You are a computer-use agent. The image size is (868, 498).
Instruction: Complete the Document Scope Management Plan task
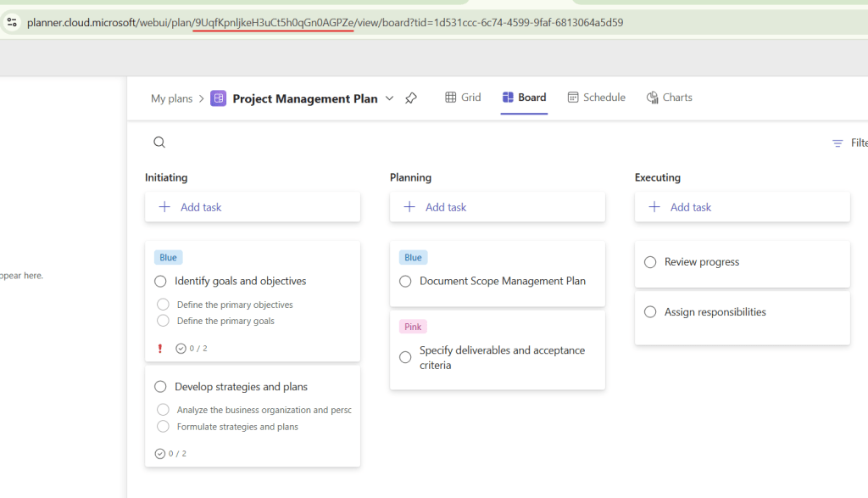[405, 281]
